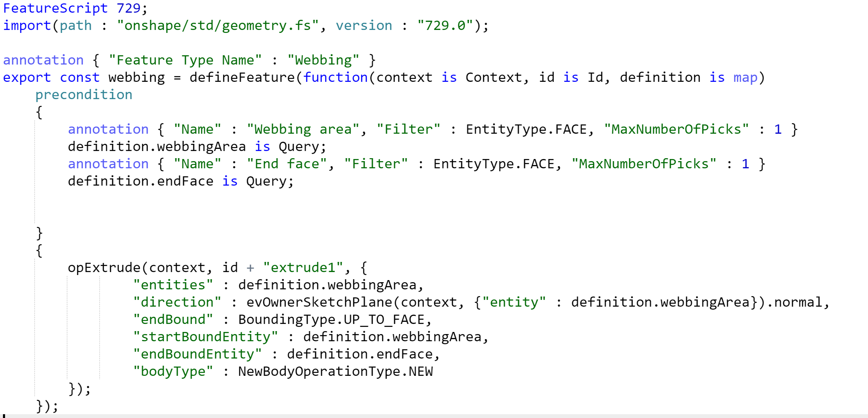The width and height of the screenshot is (868, 418).
Task: Click NewBodyOperationType.NEW value
Action: [x=335, y=371]
